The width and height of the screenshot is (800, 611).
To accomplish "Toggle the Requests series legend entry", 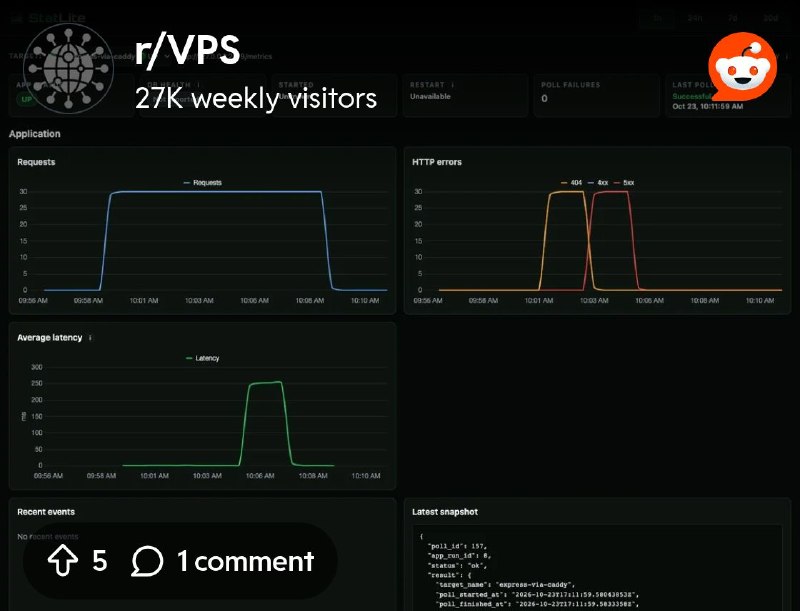I will click(x=203, y=183).
